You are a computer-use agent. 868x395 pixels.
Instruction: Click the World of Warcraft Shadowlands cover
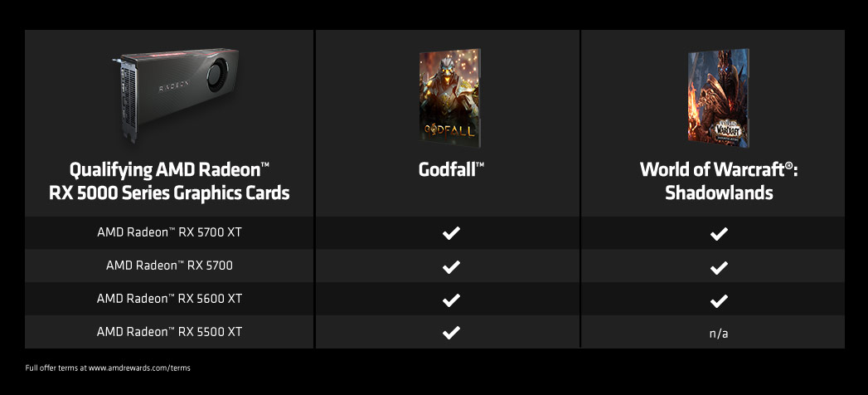719,97
